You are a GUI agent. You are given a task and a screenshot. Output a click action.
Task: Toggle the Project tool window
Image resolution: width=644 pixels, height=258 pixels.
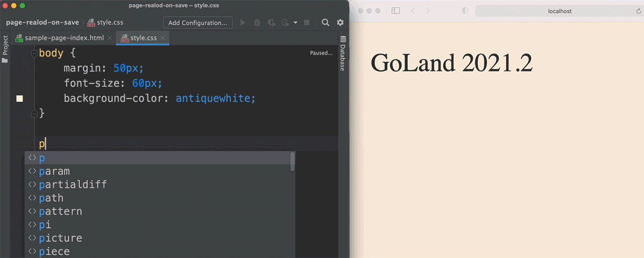coord(5,49)
